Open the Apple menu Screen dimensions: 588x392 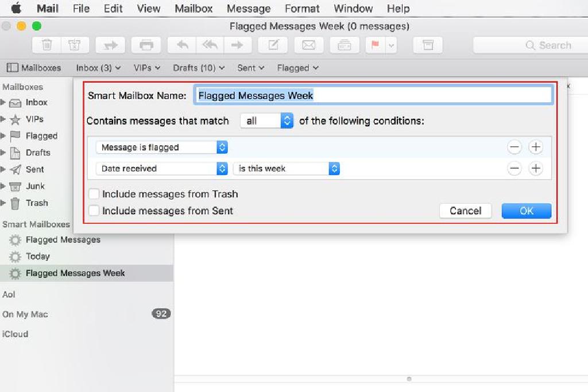[x=16, y=8]
